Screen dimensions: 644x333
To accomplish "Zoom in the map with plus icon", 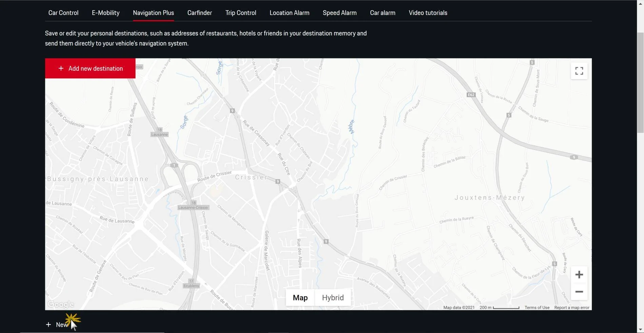I will pyautogui.click(x=579, y=275).
